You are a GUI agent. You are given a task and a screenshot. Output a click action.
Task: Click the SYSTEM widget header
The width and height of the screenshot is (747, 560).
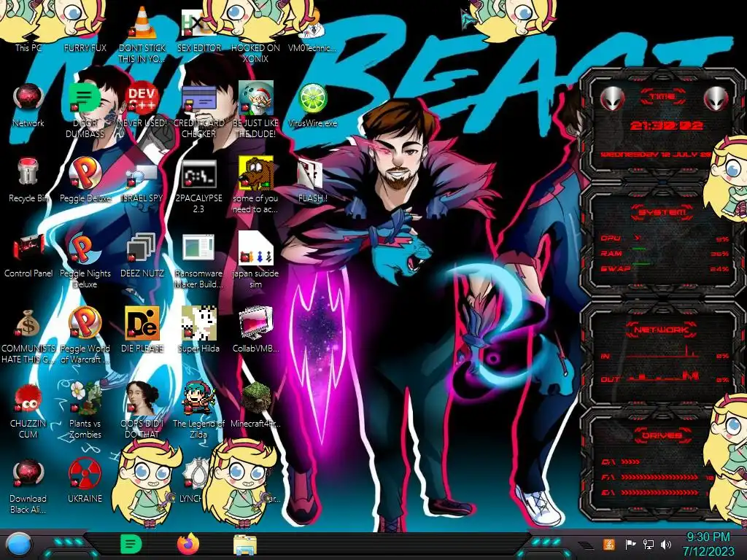662,212
